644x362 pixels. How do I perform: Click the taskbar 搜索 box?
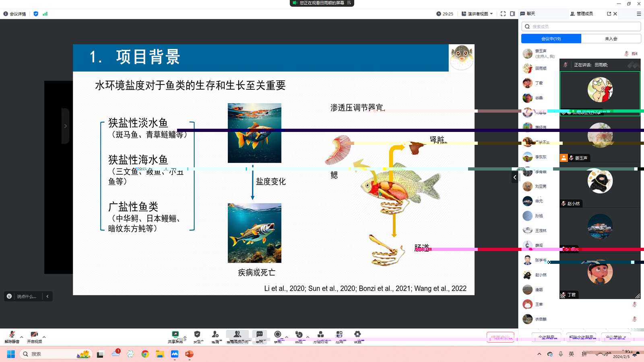click(x=56, y=354)
